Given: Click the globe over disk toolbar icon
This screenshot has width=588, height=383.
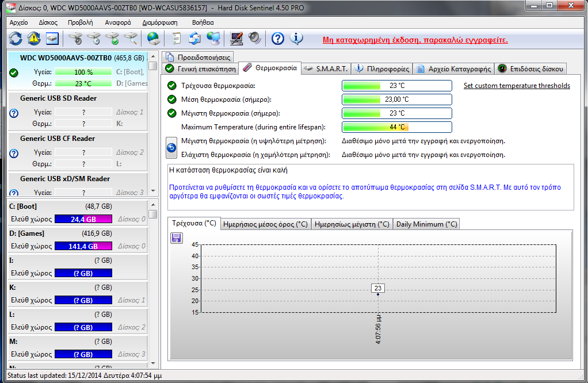Looking at the screenshot, I should click(x=154, y=38).
